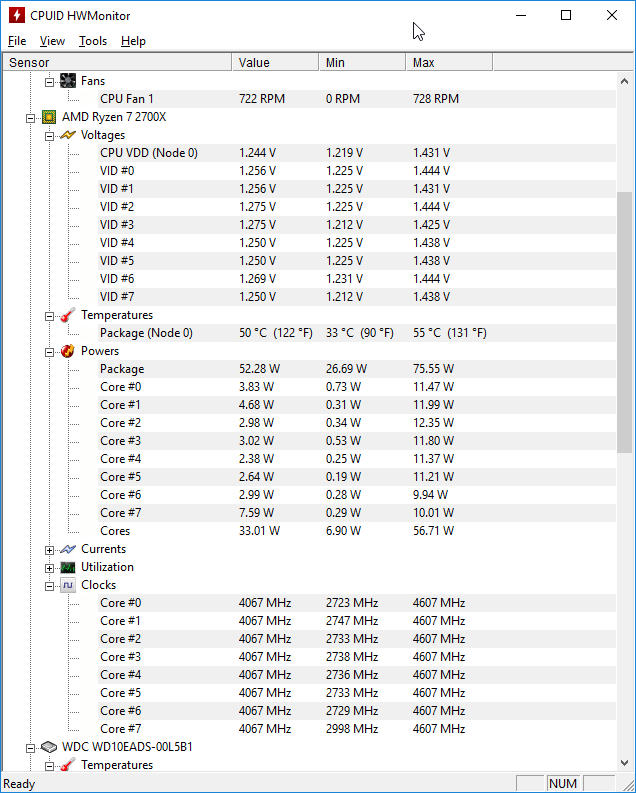Screen dimensions: 636x793
Task: Open the Help menu
Action: pos(133,41)
